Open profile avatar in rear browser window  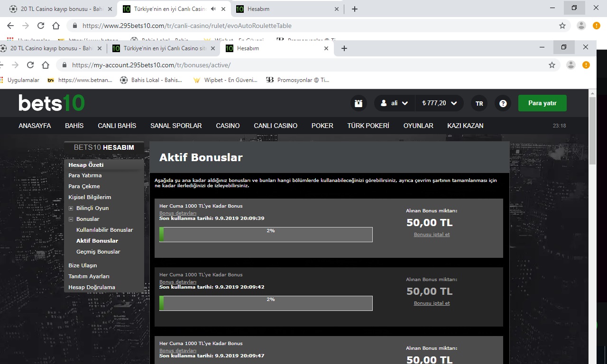[x=581, y=26]
